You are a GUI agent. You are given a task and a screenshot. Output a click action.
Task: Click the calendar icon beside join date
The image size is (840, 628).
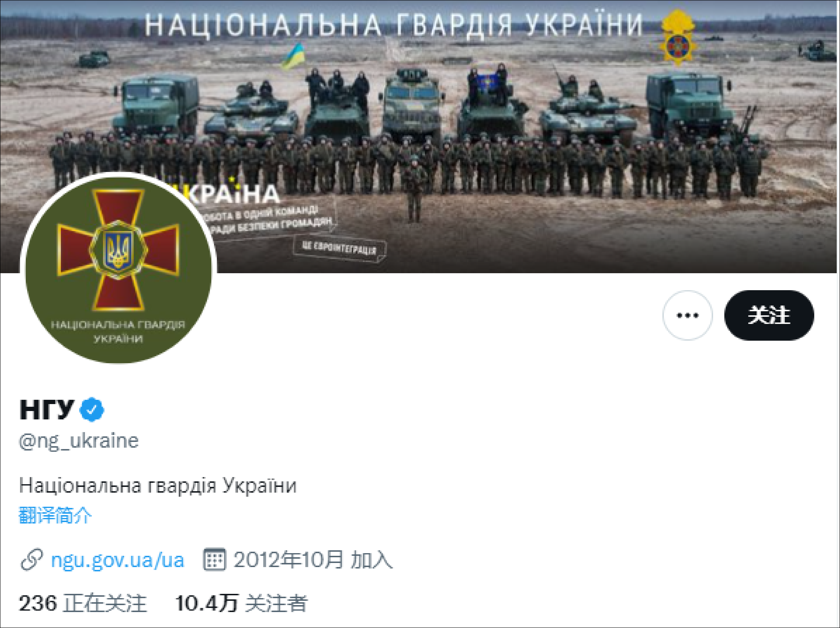point(215,559)
